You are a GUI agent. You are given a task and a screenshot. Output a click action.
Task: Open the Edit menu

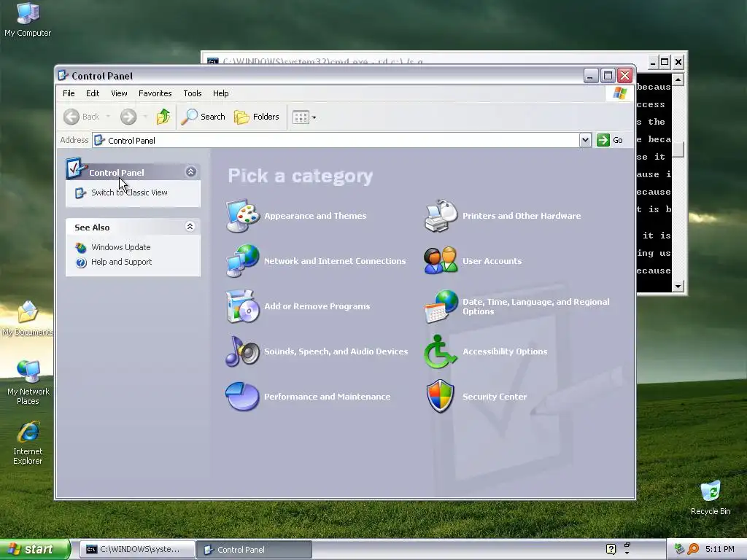[x=93, y=93]
